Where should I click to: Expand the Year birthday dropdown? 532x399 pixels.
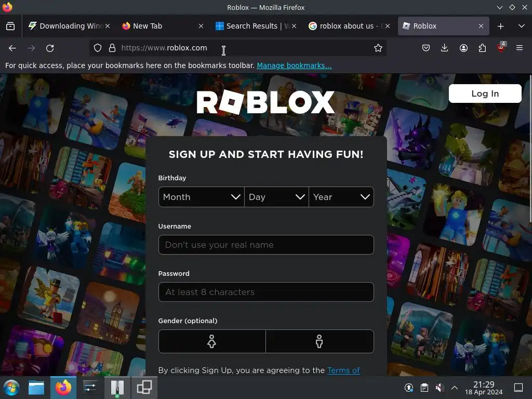(x=341, y=197)
